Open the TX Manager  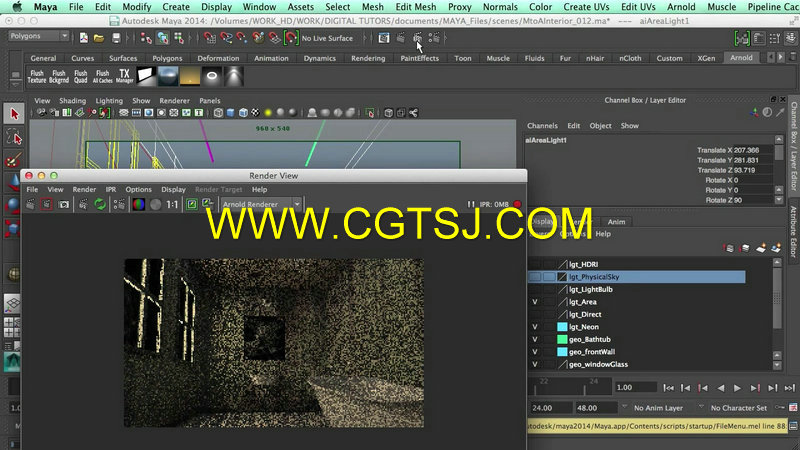pyautogui.click(x=124, y=77)
